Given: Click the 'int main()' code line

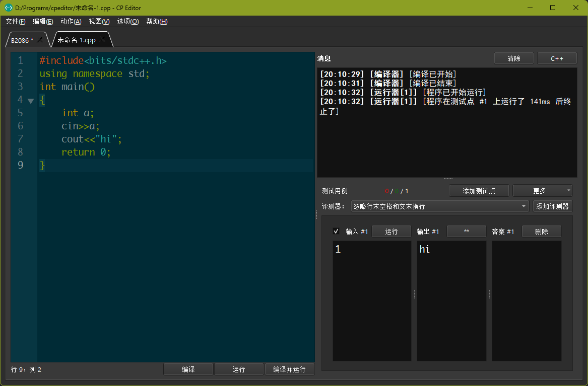Looking at the screenshot, I should 67,87.
